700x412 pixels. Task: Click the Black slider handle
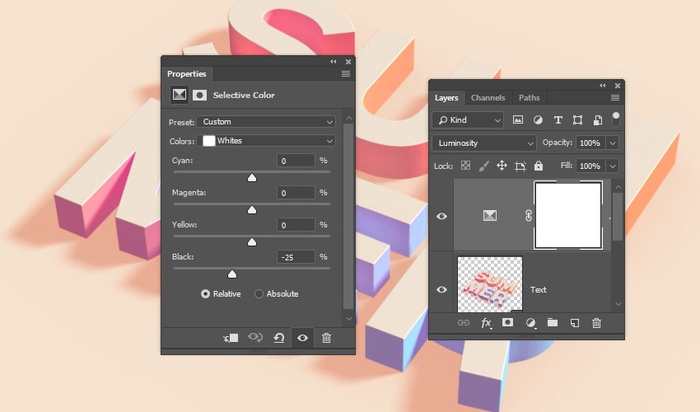tap(233, 273)
